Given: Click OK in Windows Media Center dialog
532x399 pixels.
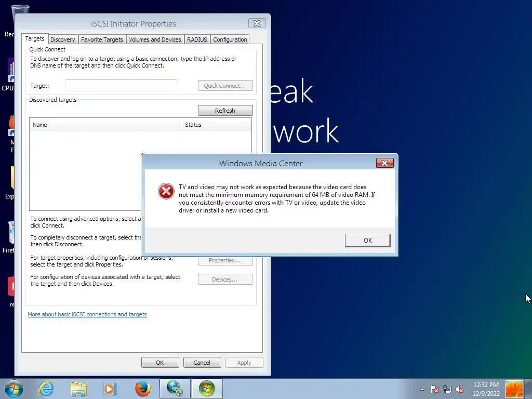Looking at the screenshot, I should [367, 240].
